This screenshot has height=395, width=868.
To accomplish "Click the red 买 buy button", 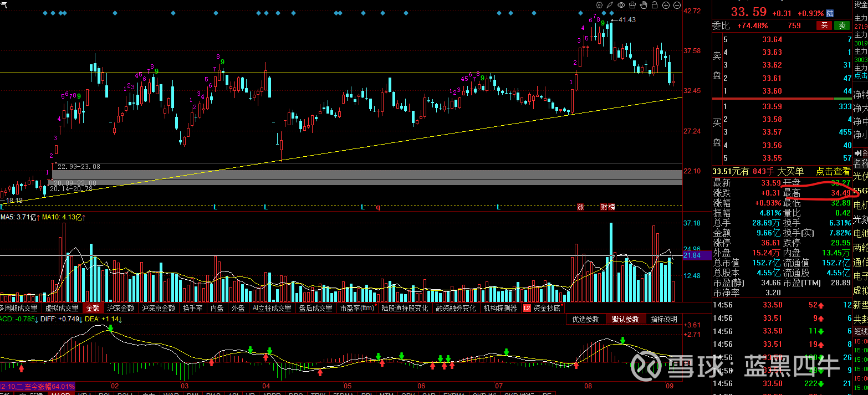I will click(824, 25).
